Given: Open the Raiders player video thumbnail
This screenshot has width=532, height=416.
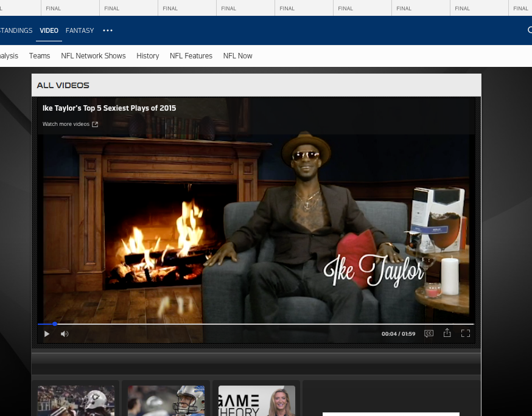Looking at the screenshot, I should [x=76, y=401].
